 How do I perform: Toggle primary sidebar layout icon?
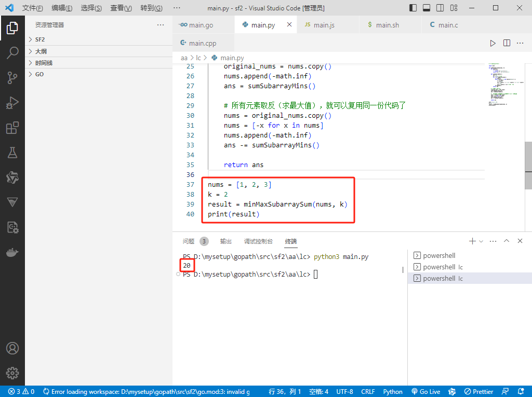click(413, 8)
